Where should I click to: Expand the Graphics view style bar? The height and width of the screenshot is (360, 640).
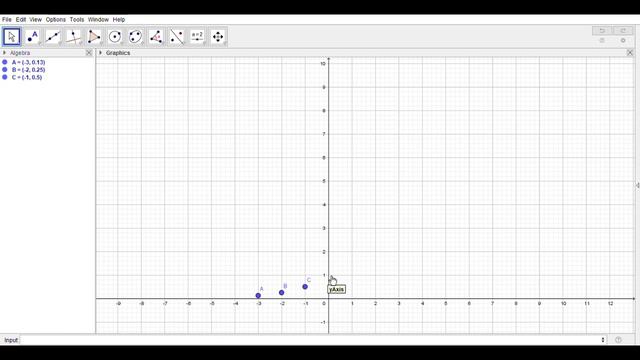100,53
